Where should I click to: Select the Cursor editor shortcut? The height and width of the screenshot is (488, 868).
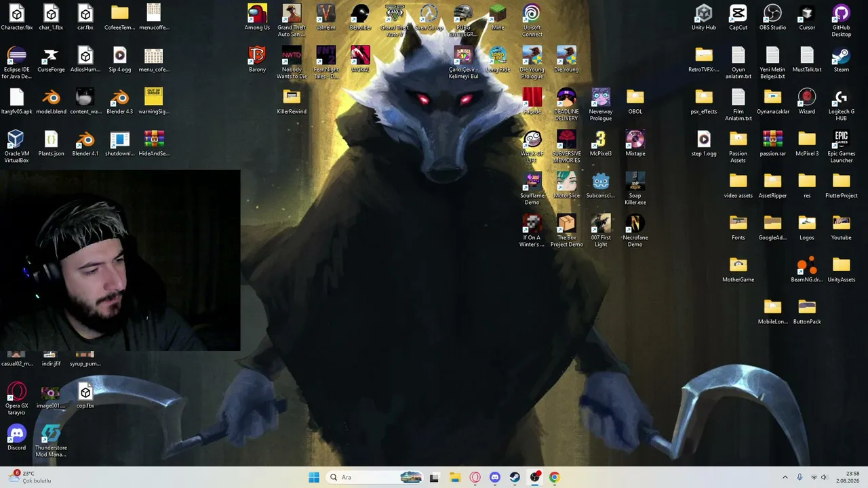(x=807, y=18)
